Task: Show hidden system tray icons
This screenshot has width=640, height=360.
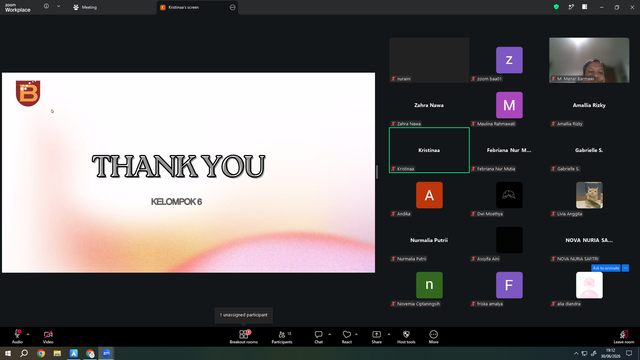Action: point(576,353)
